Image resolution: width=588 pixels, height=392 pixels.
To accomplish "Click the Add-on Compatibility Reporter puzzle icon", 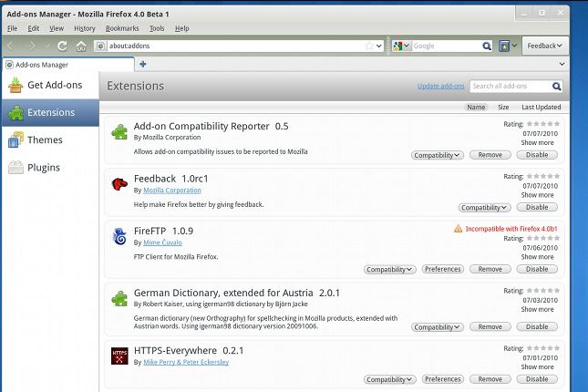I will pos(119,132).
